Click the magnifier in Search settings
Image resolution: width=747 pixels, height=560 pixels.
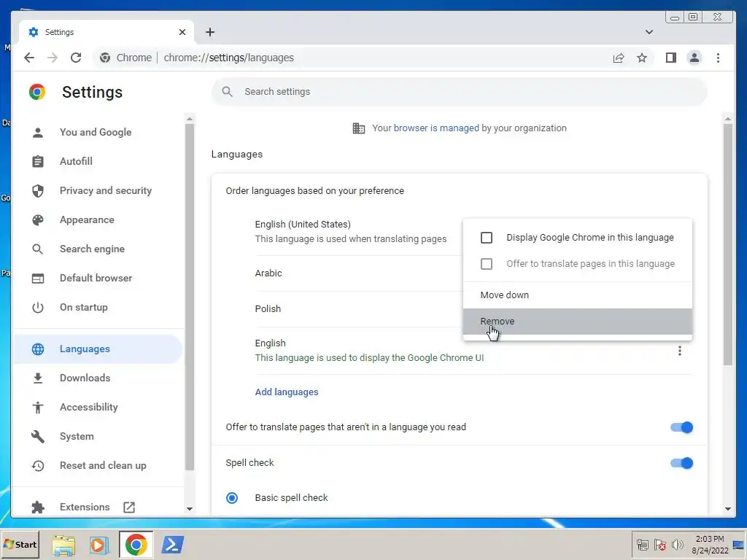click(228, 91)
